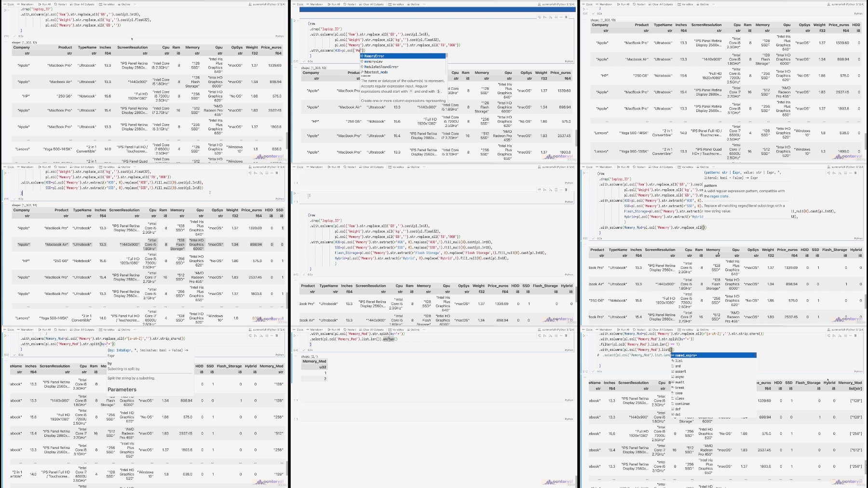Screen dimensions: 868x488
Task: Add Code cell from top-left frame toolbar
Action: pyautogui.click(x=10, y=4)
